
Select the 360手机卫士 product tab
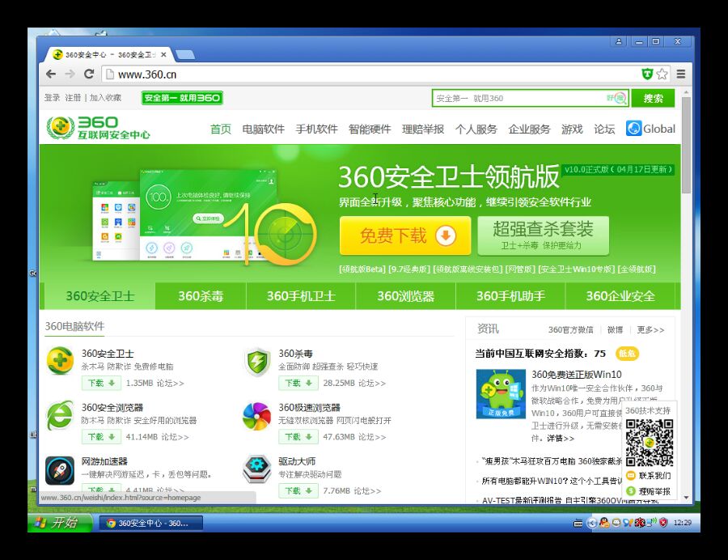coord(301,296)
